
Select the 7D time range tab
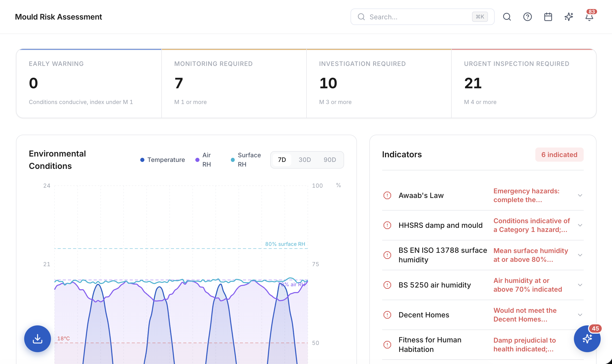[x=282, y=160]
